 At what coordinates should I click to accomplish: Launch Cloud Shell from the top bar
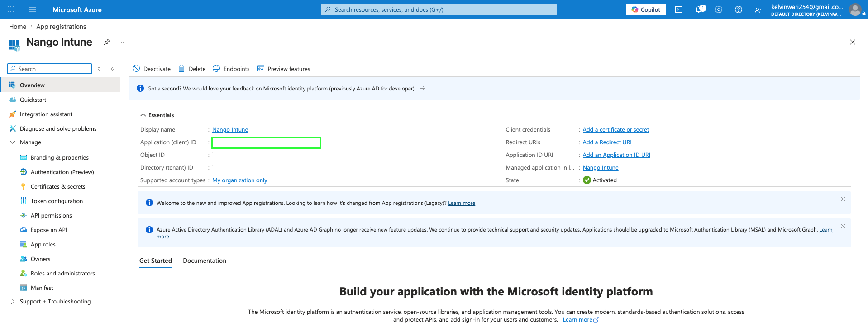tap(679, 9)
